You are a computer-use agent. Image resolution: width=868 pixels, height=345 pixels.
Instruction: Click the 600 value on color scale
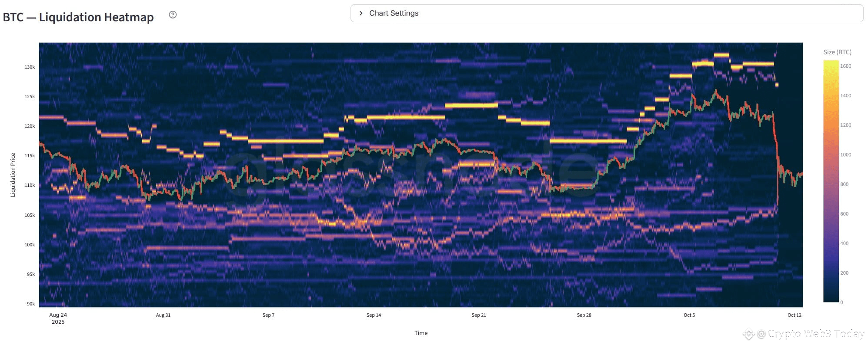(x=844, y=214)
